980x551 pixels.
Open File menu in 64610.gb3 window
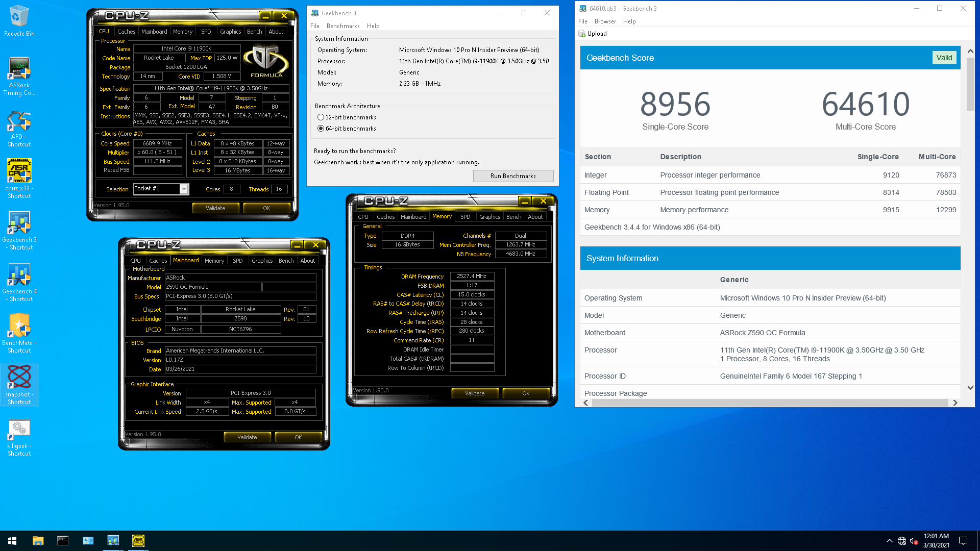pos(582,21)
